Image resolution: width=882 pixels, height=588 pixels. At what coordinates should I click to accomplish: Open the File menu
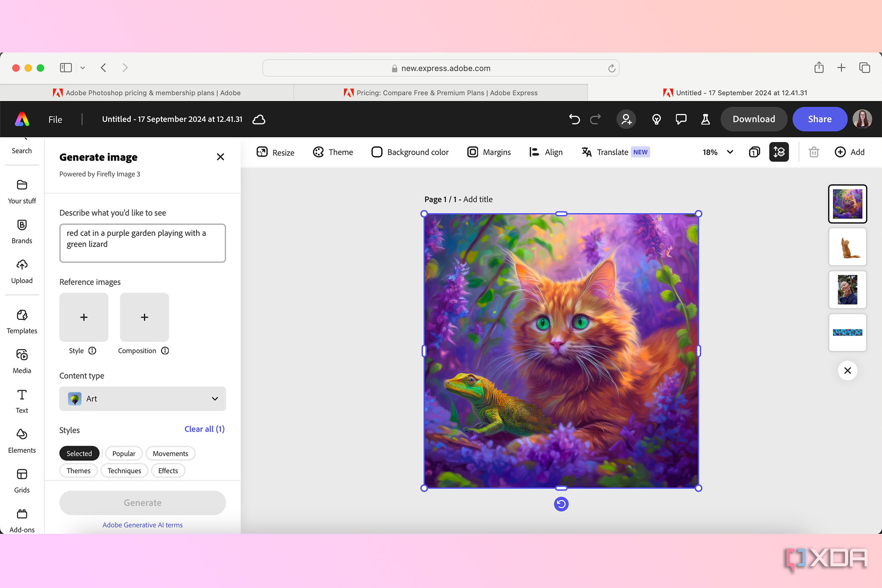55,119
